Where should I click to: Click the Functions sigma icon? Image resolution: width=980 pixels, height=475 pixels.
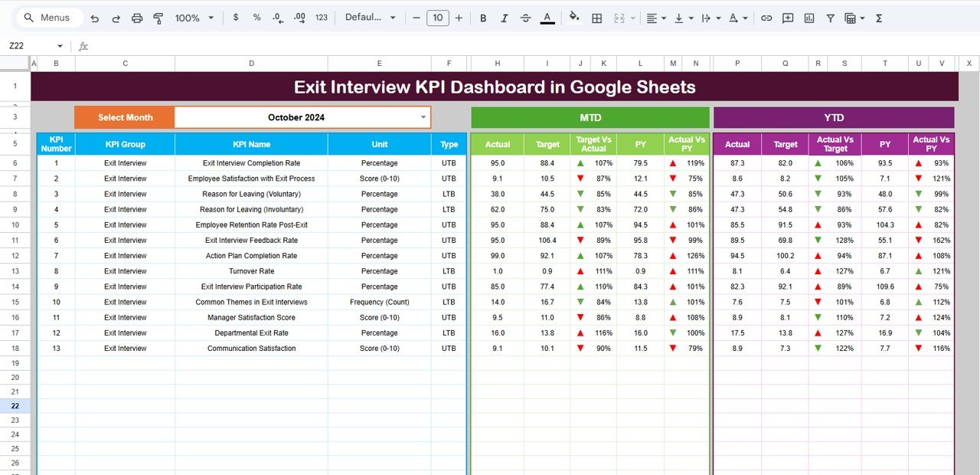click(880, 17)
